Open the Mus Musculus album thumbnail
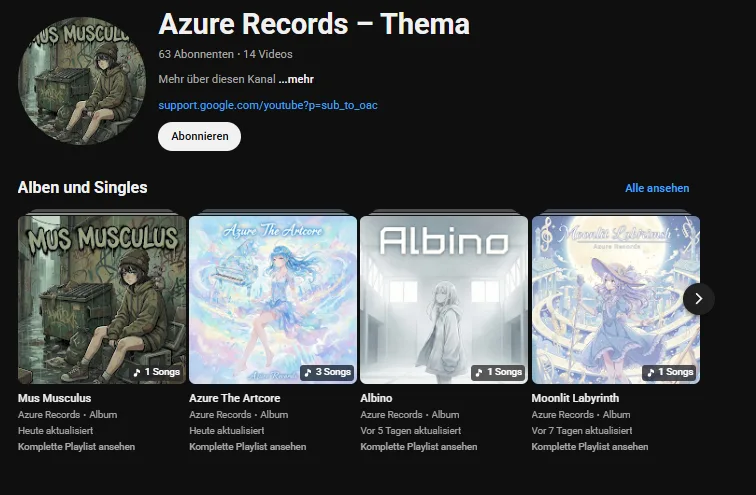 [102, 299]
